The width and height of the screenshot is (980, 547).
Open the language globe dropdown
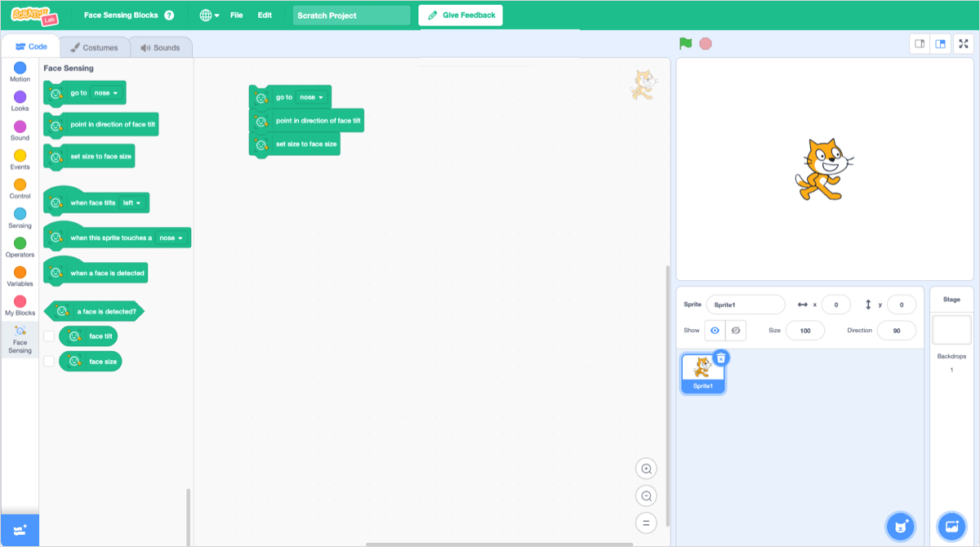point(210,16)
